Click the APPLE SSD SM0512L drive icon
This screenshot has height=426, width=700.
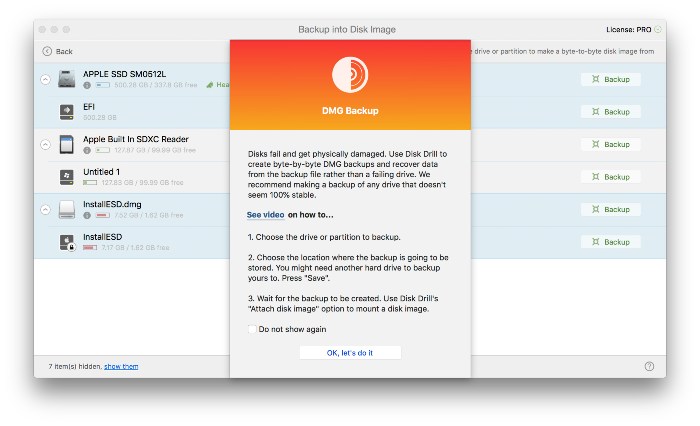[67, 79]
